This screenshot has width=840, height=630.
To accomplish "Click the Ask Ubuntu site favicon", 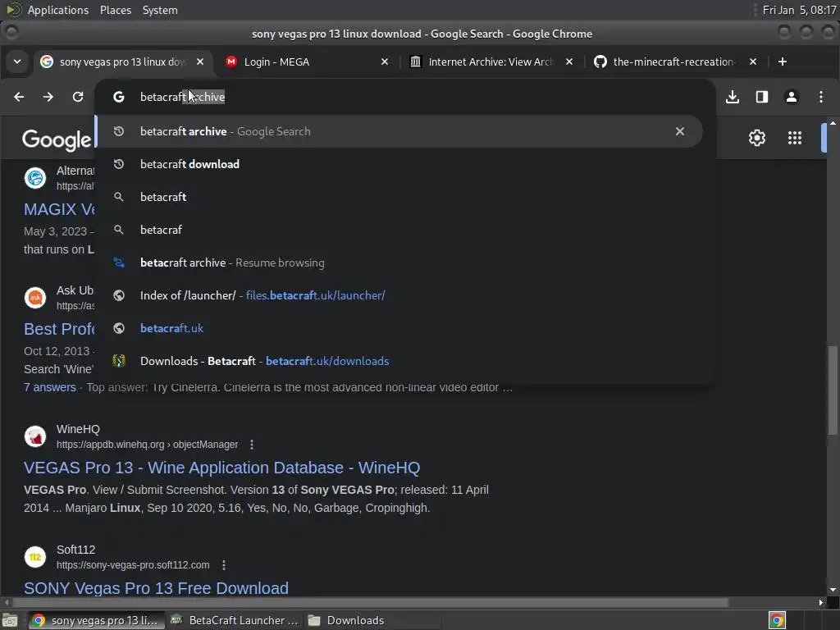I will (35, 298).
